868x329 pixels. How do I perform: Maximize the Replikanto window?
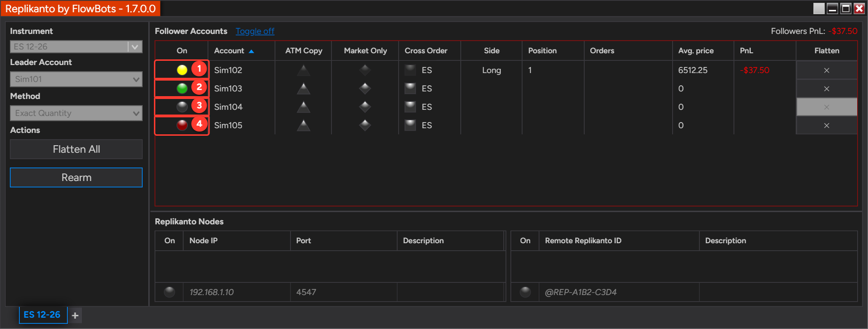tap(846, 8)
